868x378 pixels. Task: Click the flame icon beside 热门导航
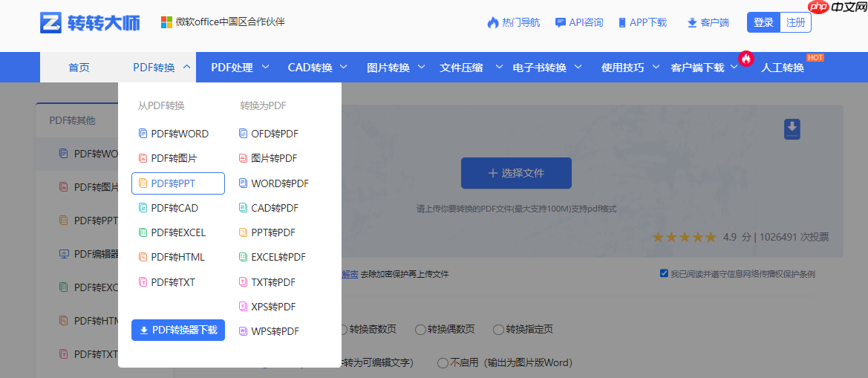(493, 23)
